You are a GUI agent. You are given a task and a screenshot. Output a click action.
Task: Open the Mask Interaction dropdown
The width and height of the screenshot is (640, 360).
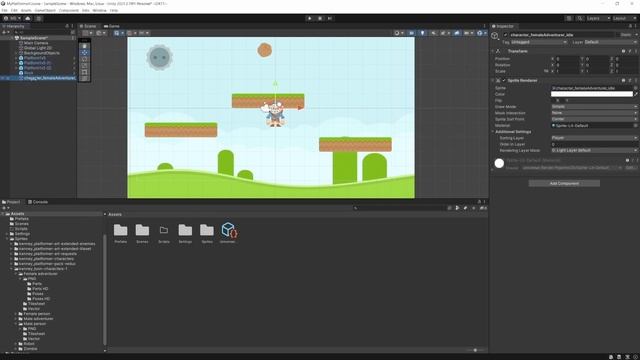coord(594,113)
